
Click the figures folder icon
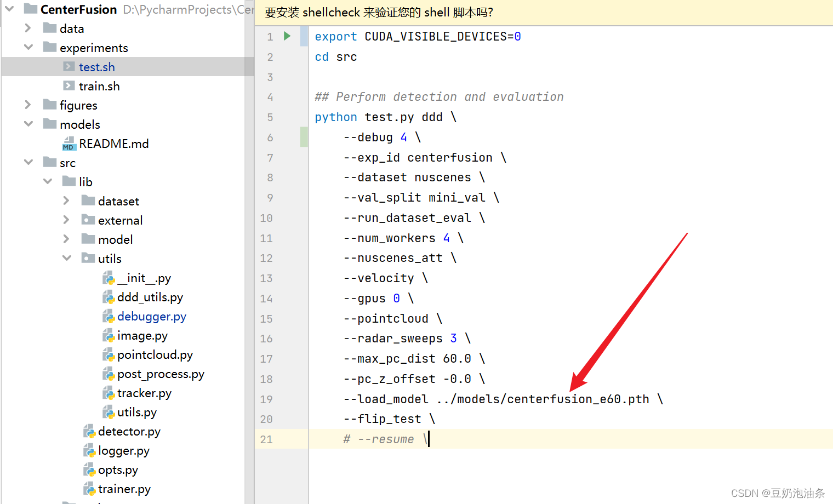(x=50, y=105)
